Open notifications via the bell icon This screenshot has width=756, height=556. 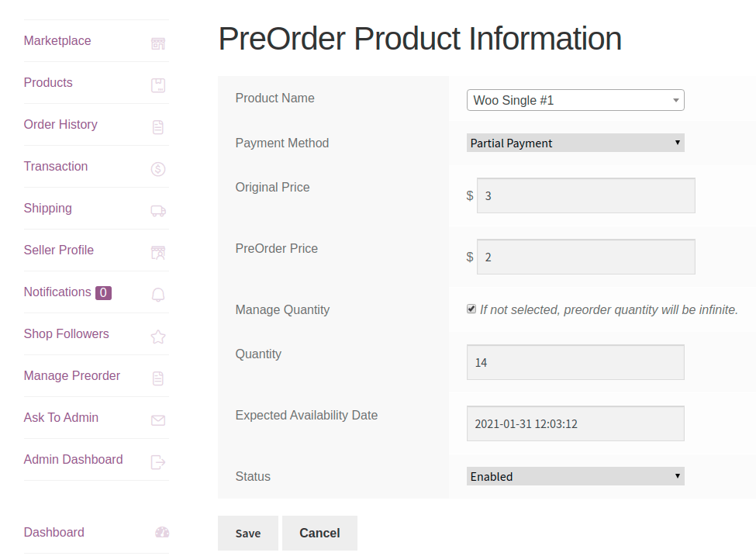coord(158,294)
